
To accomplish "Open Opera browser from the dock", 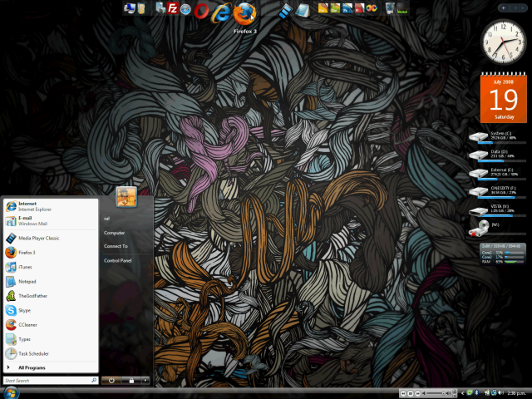I will tap(201, 11).
